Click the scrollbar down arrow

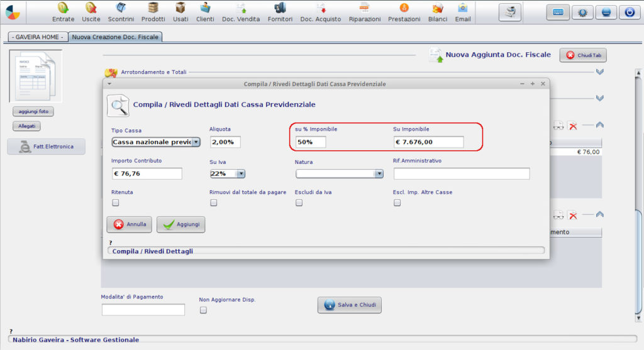tap(638, 318)
